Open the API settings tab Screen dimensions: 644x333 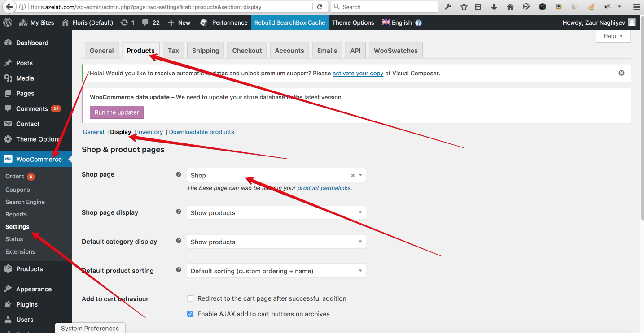click(x=355, y=51)
